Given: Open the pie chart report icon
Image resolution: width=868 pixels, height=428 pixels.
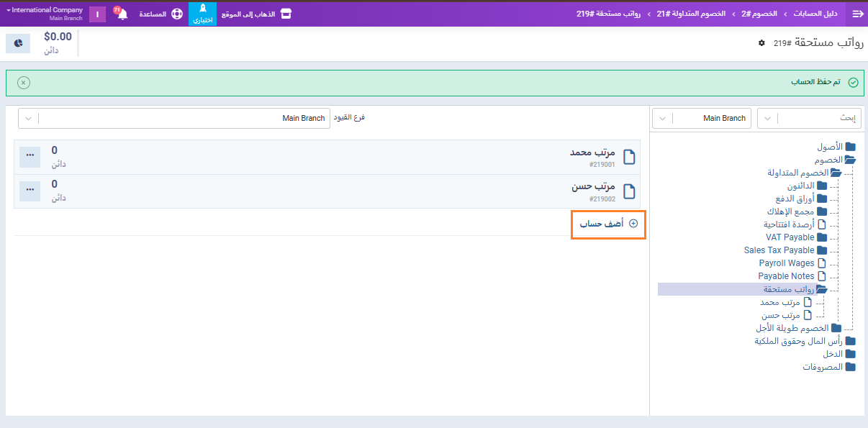Looking at the screenshot, I should pos(18,43).
